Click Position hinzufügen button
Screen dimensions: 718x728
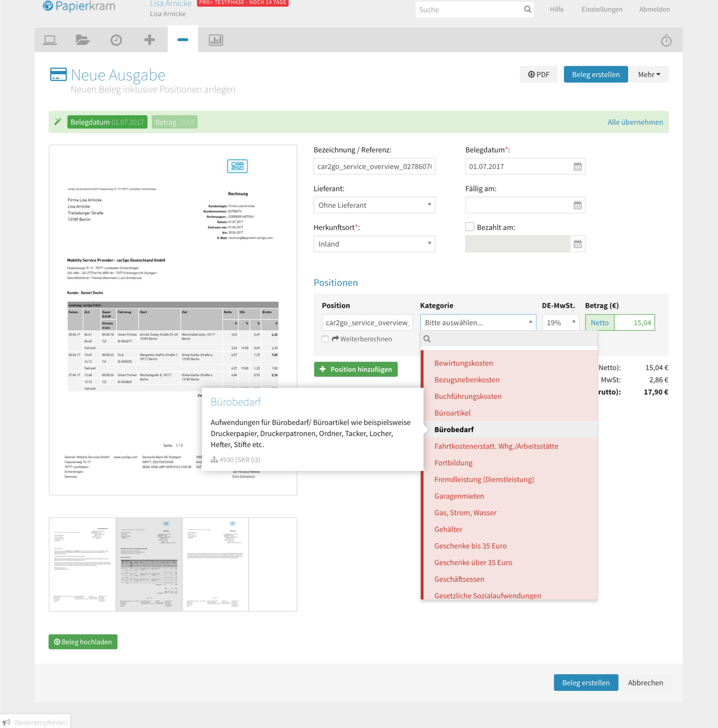point(356,369)
